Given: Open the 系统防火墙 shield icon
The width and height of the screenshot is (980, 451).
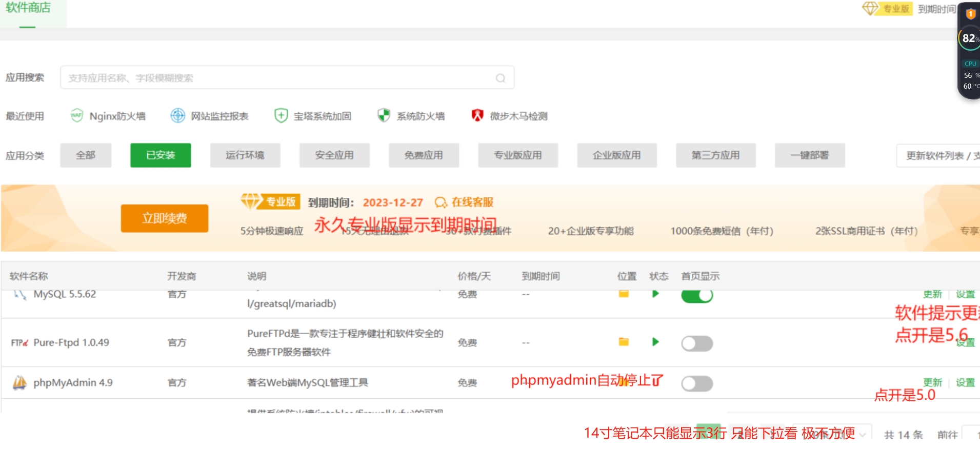Looking at the screenshot, I should click(384, 115).
